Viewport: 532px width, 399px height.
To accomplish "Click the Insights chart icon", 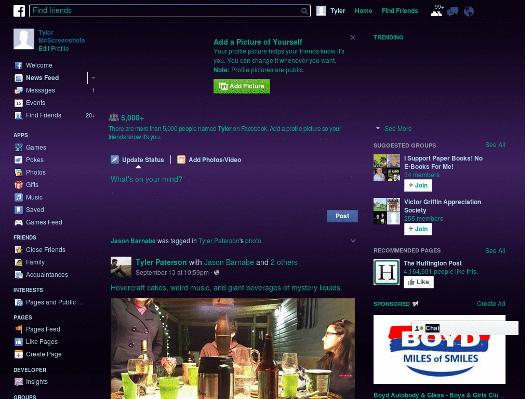I will [19, 382].
